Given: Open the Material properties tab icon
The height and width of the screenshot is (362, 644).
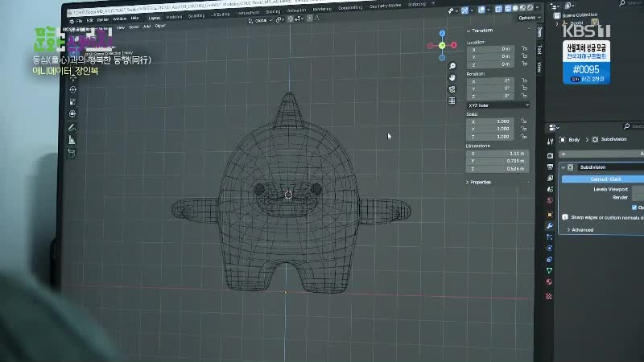Looking at the screenshot, I should coord(549,282).
